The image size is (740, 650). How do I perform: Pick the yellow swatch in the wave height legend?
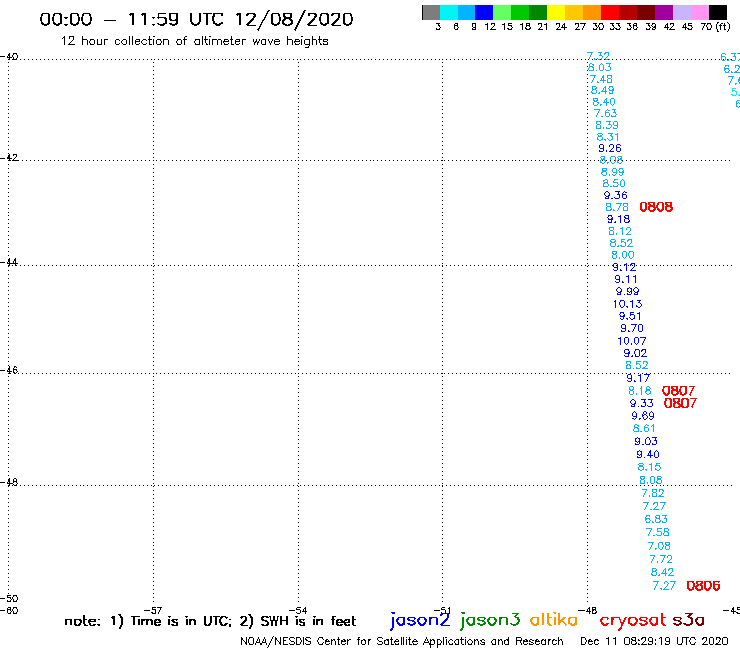[x=556, y=12]
